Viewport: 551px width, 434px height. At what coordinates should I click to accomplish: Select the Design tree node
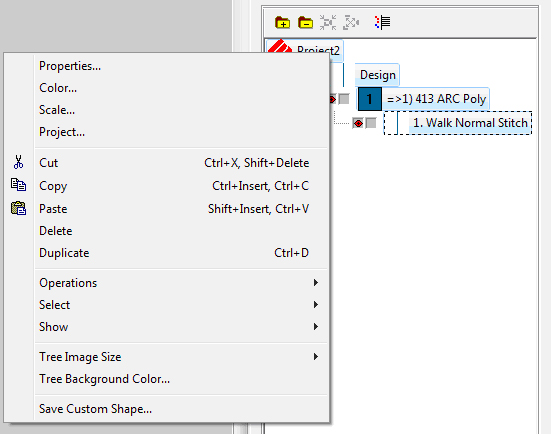coord(377,75)
